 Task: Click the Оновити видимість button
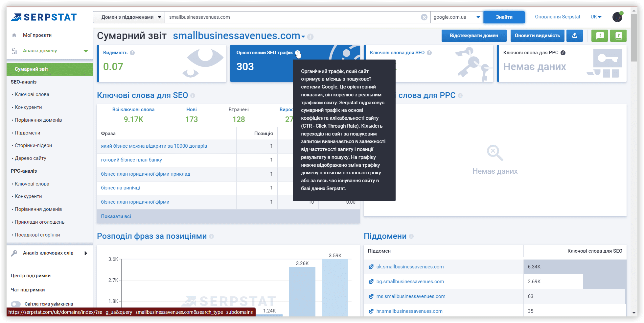point(537,36)
